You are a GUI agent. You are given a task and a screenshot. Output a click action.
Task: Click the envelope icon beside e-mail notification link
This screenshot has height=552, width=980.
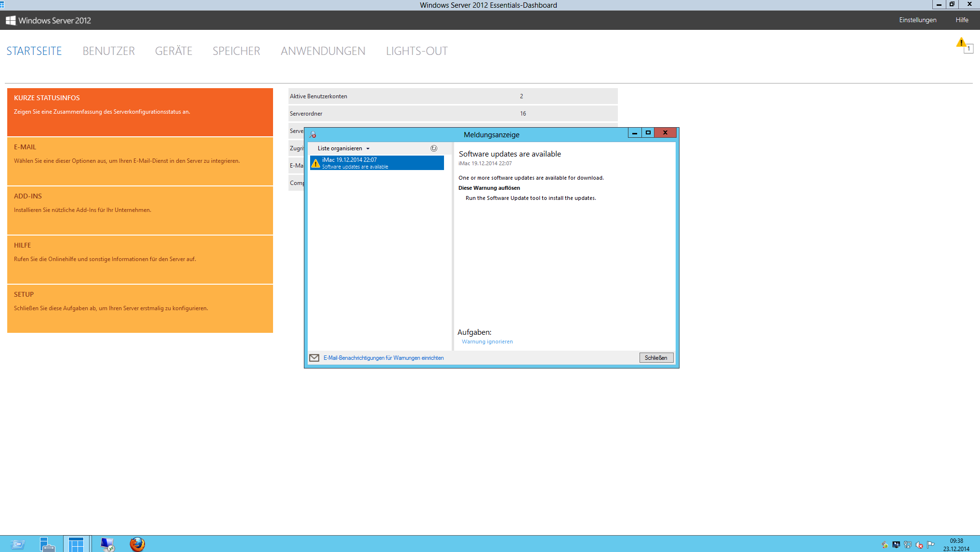point(314,358)
